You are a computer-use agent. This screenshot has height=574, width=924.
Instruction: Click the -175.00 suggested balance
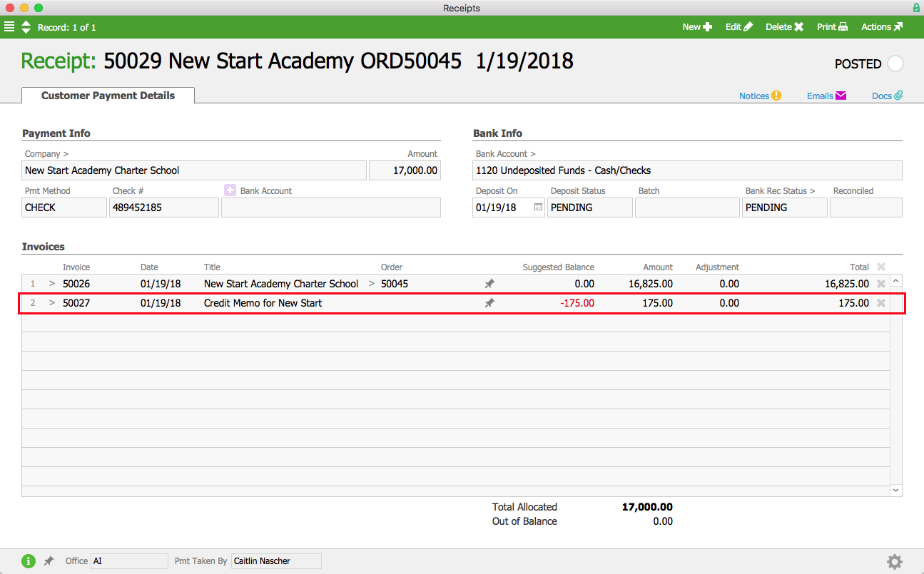[577, 303]
